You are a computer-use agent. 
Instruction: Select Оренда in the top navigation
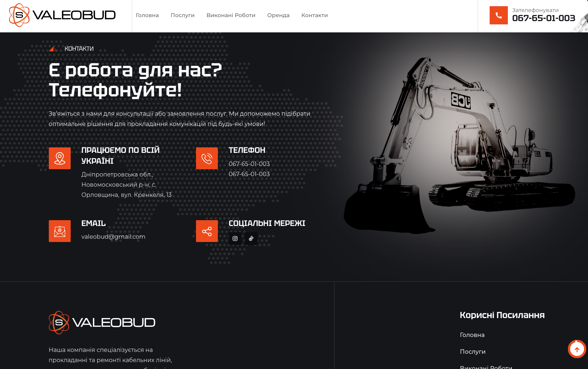pos(278,15)
